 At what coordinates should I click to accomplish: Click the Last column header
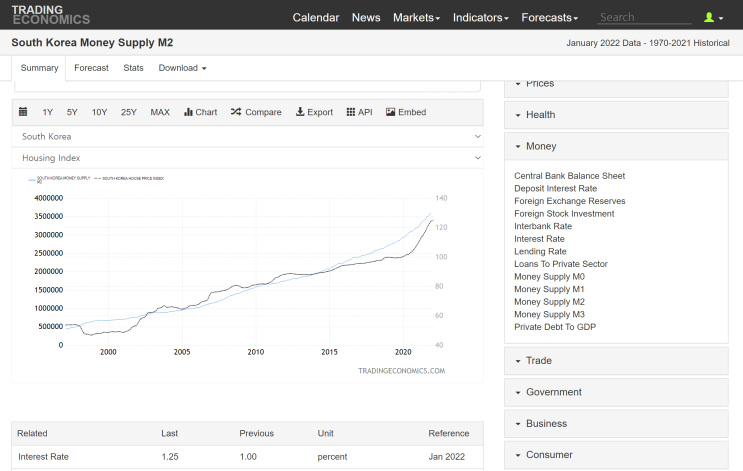pyautogui.click(x=169, y=434)
